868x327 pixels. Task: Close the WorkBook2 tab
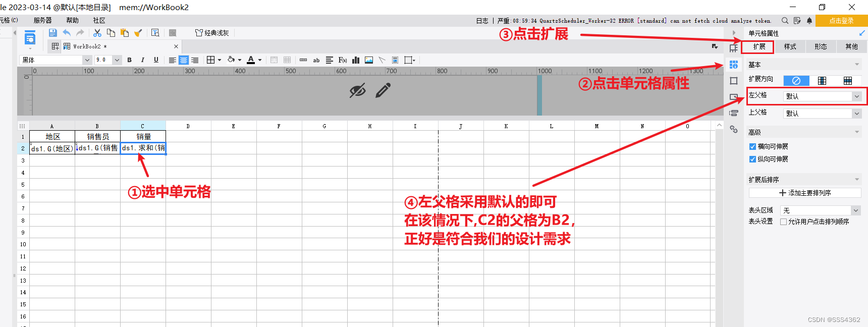pos(176,46)
